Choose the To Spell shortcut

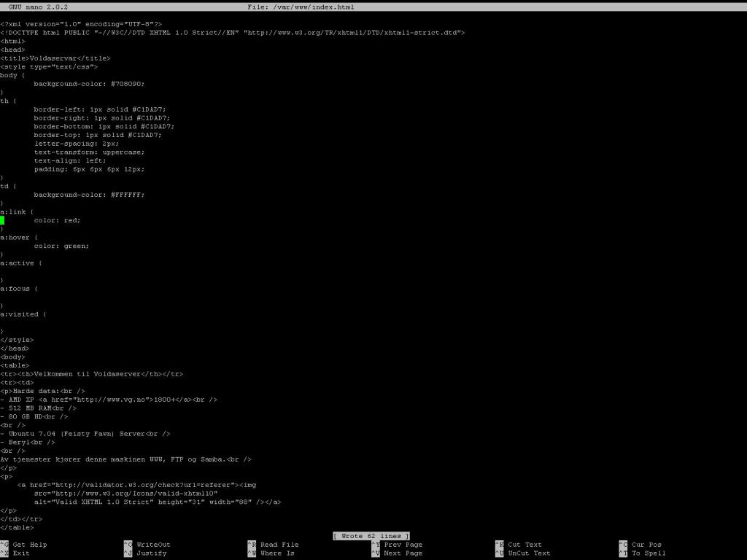click(649, 553)
